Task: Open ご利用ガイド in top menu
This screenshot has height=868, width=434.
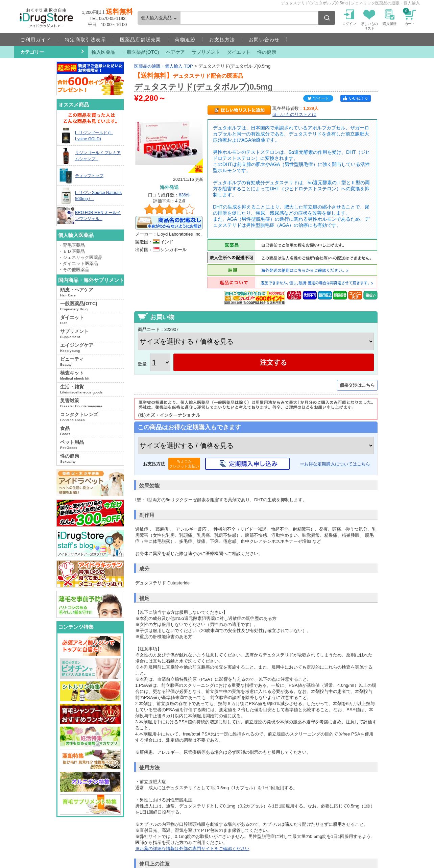Action: point(35,40)
